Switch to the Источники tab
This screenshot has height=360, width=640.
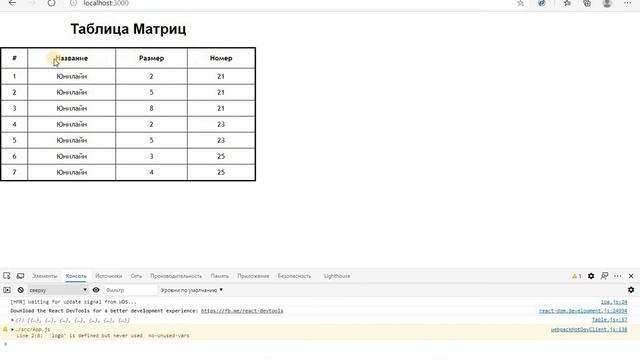click(x=109, y=276)
